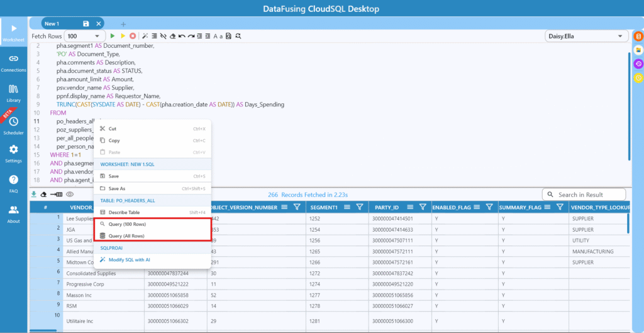The height and width of the screenshot is (333, 644).
Task: Close the New 1 worksheet tab
Action: [x=99, y=23]
